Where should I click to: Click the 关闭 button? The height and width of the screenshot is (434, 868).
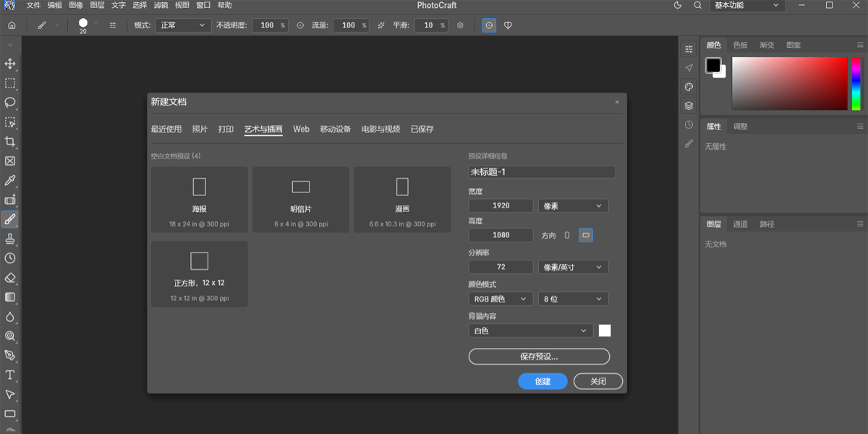pos(598,381)
